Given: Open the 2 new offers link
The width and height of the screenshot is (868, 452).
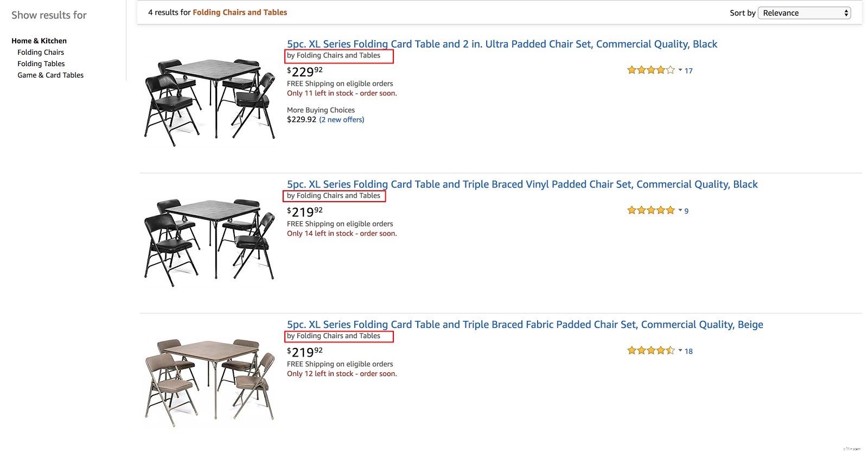Looking at the screenshot, I should [342, 119].
